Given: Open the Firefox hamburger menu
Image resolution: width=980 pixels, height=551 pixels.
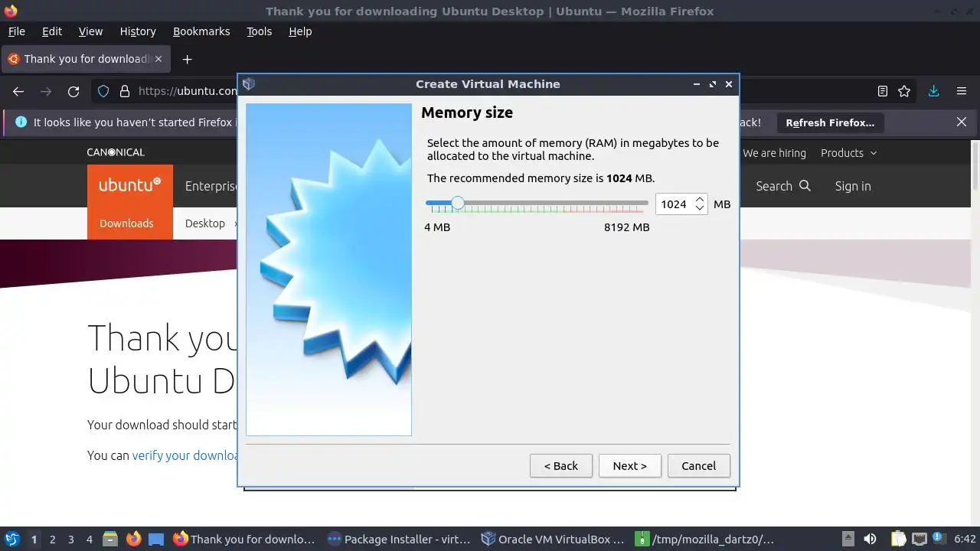Looking at the screenshot, I should click(x=962, y=91).
